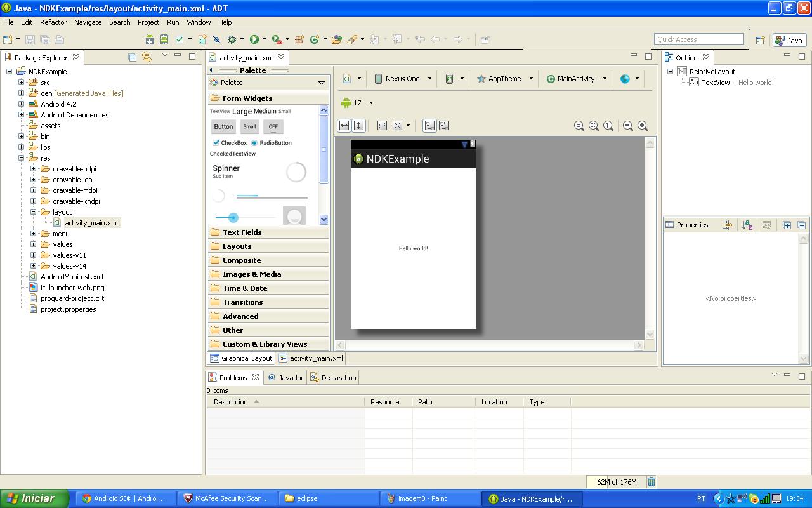Click the SeekBar slider widget in palette
812x508 pixels.
246,218
